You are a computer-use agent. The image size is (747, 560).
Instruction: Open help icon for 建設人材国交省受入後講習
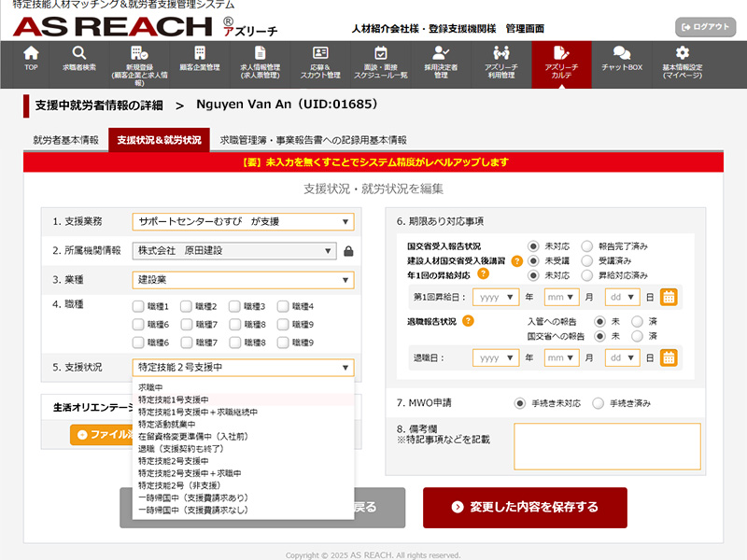(x=517, y=261)
